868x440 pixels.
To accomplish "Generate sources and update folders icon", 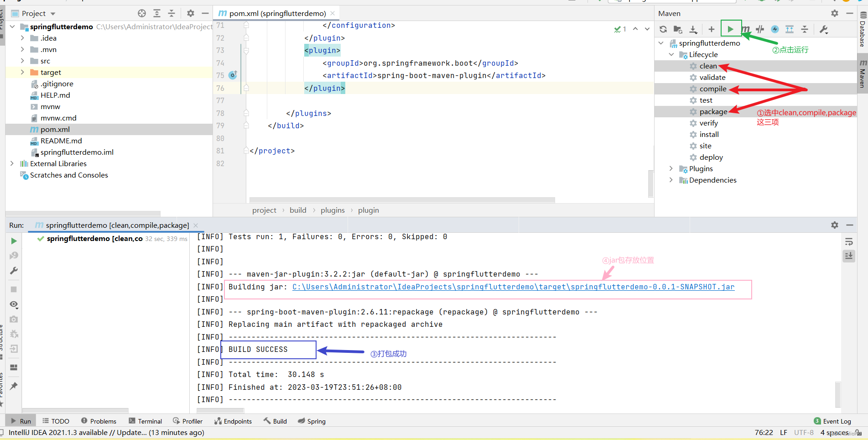I will (x=678, y=29).
